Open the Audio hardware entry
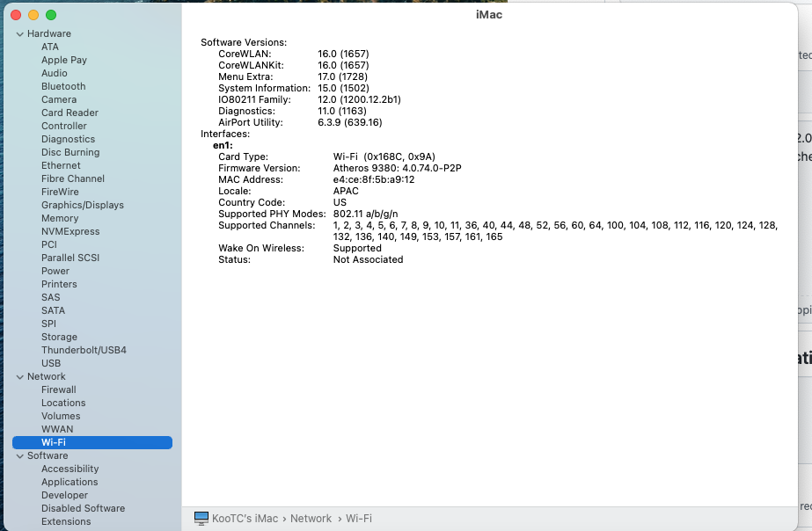 coord(55,73)
